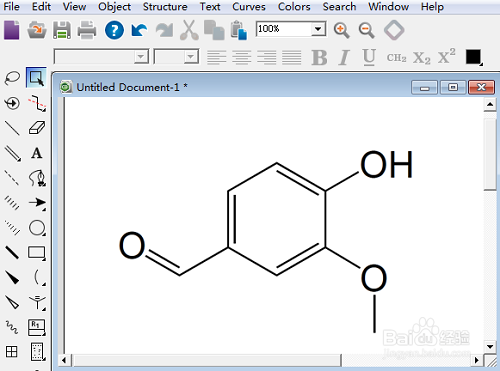Set right text alignment
500x371 pixels.
(x=267, y=57)
